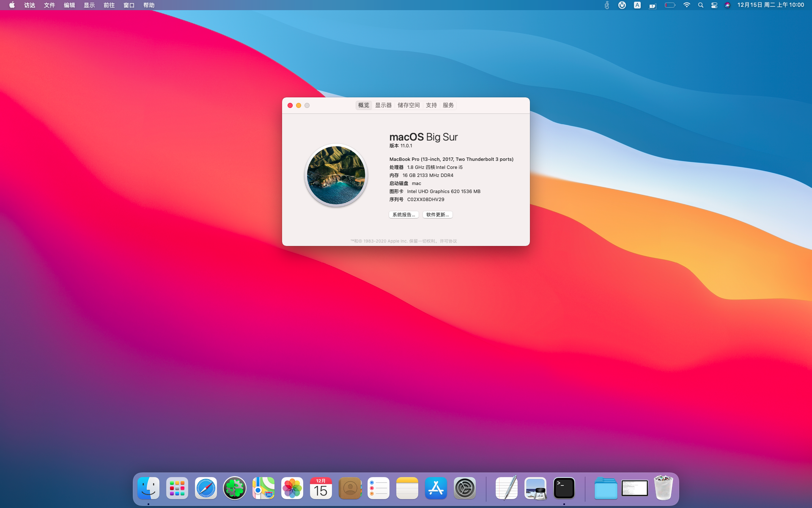Click the Trash icon in Dock

[x=663, y=489]
